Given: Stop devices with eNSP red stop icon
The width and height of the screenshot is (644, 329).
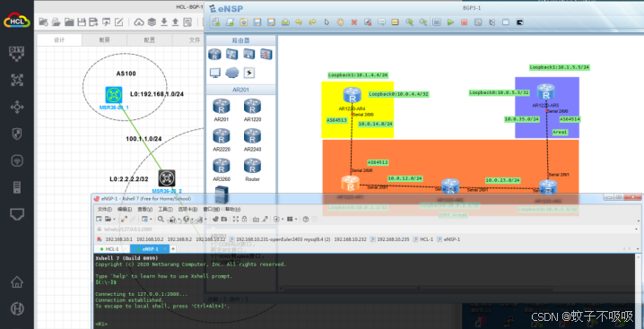Looking at the screenshot, I should tap(464, 22).
